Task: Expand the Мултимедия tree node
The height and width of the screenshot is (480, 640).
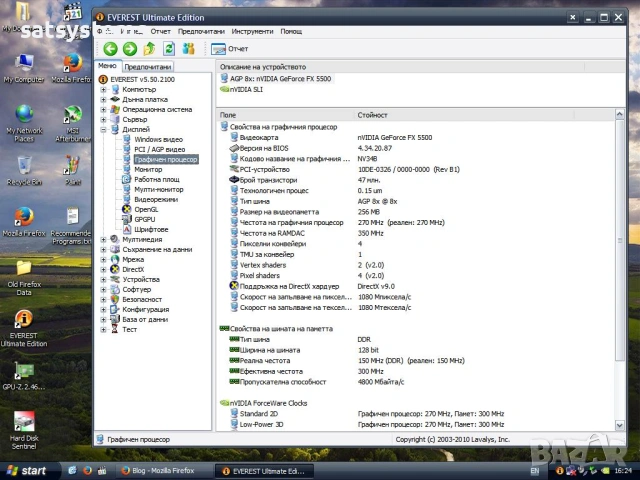Action: point(103,240)
